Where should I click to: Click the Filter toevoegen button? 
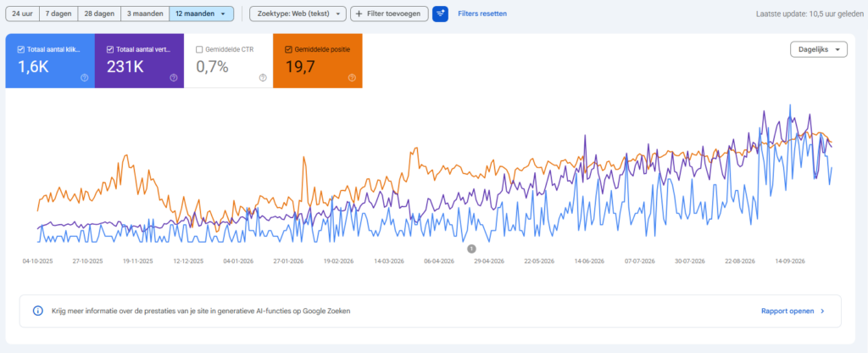389,14
